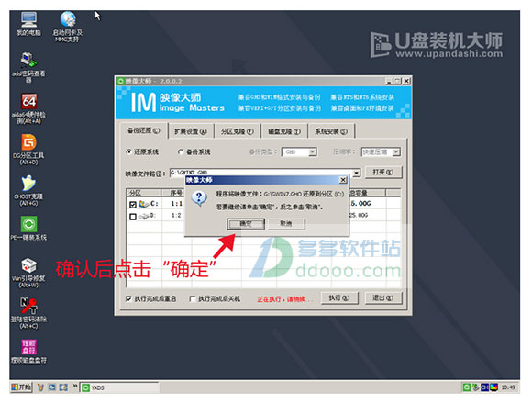This screenshot has width=532, height=404.
Task: Check the D: partition checkbox
Action: 133,217
